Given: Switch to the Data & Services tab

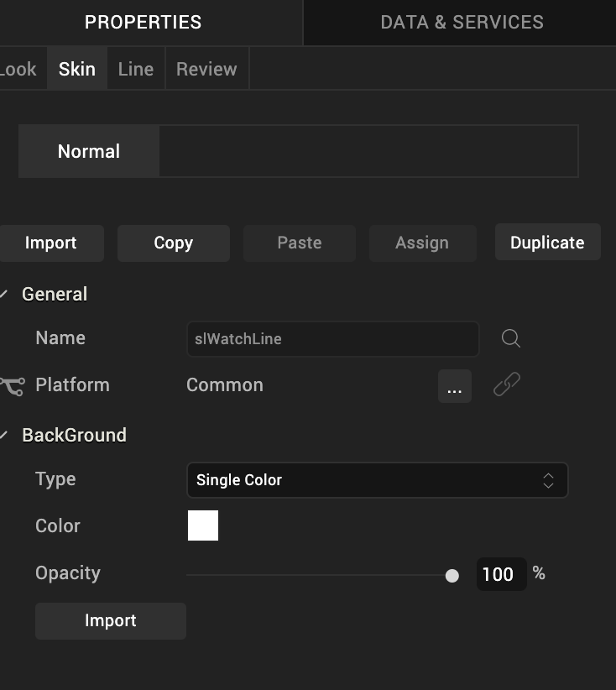Looking at the screenshot, I should [462, 23].
